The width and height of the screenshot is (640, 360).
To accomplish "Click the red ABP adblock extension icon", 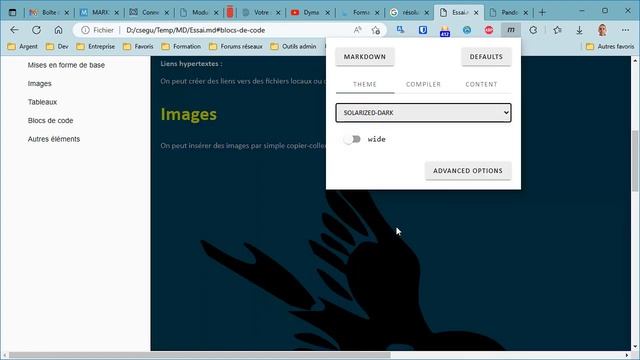I will coord(489,30).
